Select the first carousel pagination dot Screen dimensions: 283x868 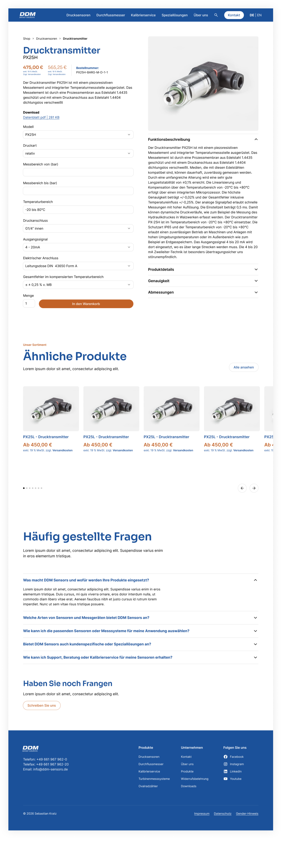coord(24,488)
